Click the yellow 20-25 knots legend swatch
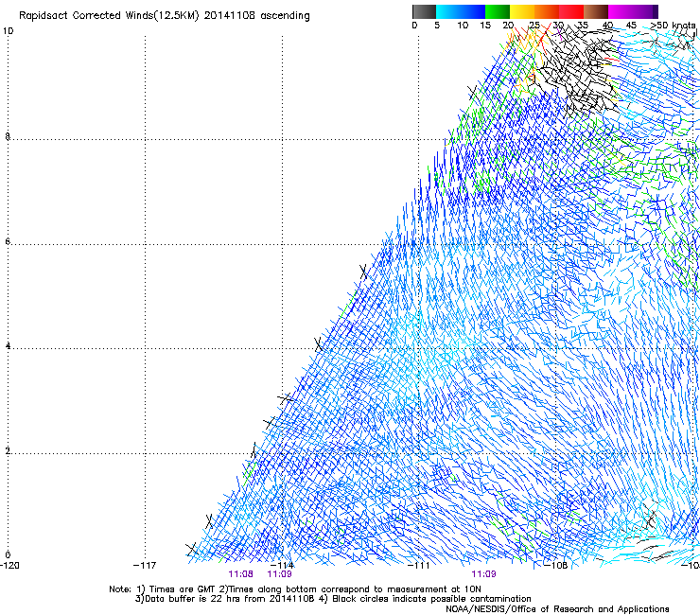Screen dimensions: 700x615 522,11
